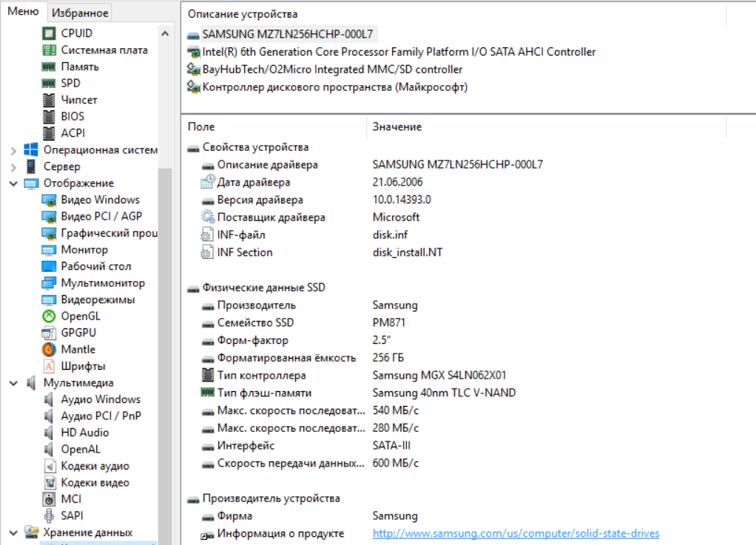The height and width of the screenshot is (545, 756).
Task: Switch to the Избранное tab
Action: pos(80,13)
